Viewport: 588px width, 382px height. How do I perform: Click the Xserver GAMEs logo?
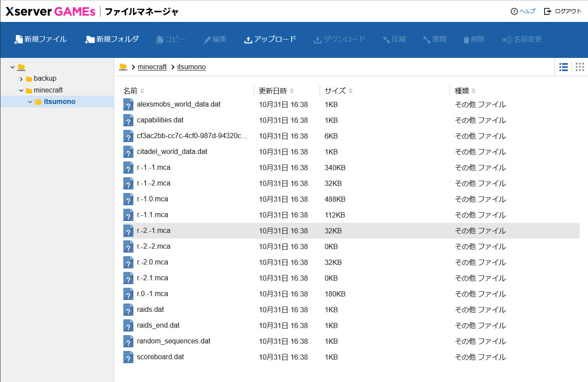[50, 12]
